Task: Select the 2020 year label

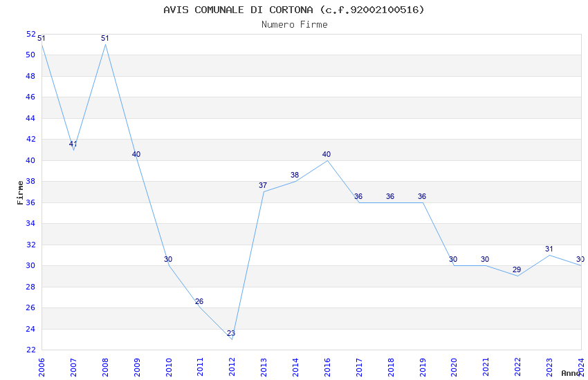Action: (x=454, y=367)
